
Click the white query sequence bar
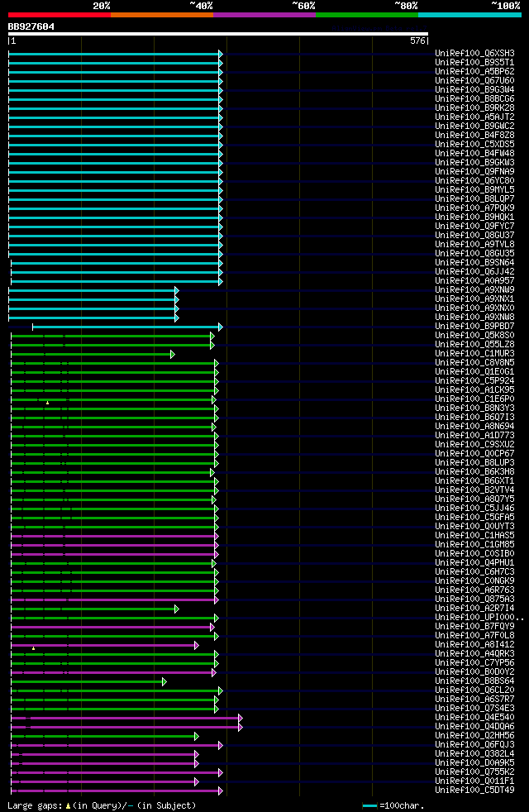218,34
